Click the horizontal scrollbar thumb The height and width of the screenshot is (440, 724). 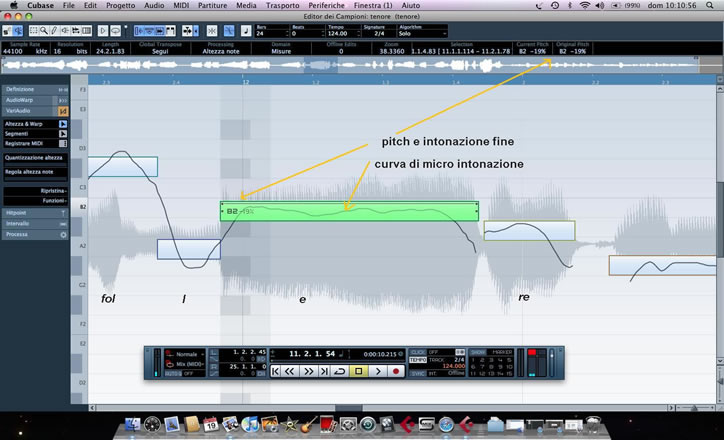(349, 408)
